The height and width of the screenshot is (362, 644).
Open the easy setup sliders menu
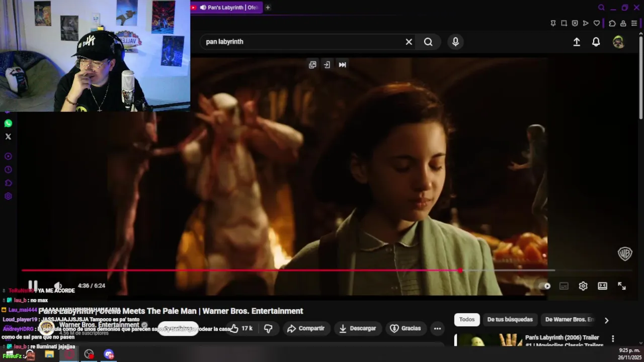tap(634, 23)
